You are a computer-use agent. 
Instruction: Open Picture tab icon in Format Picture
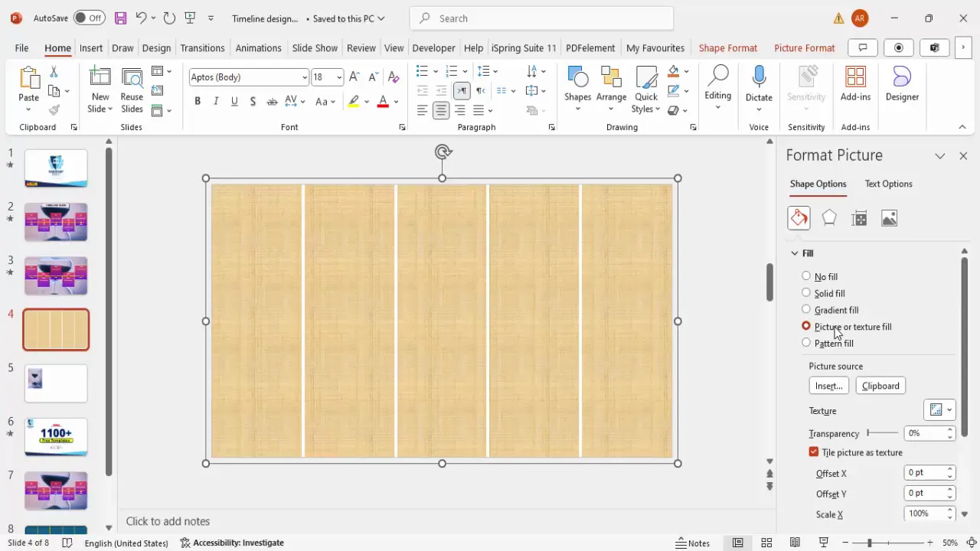click(x=889, y=219)
